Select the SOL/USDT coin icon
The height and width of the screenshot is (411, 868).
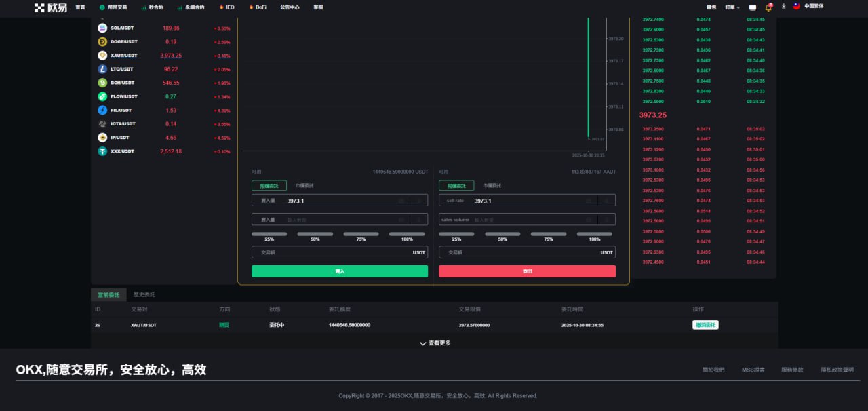coord(102,28)
